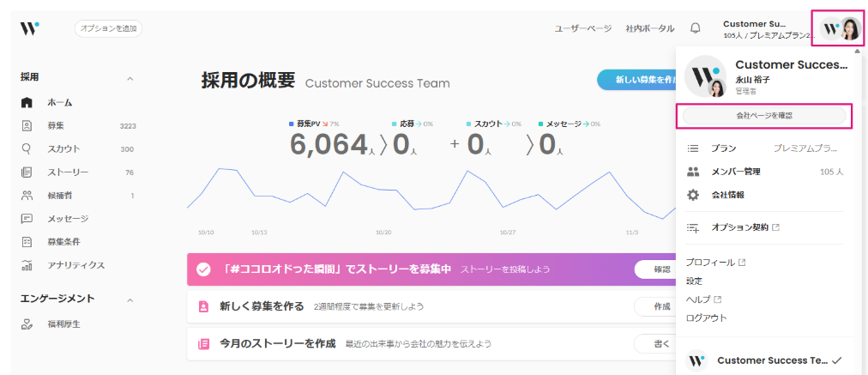Select ログアウト from the account menu
Screen dimensions: 868x375
tap(706, 318)
